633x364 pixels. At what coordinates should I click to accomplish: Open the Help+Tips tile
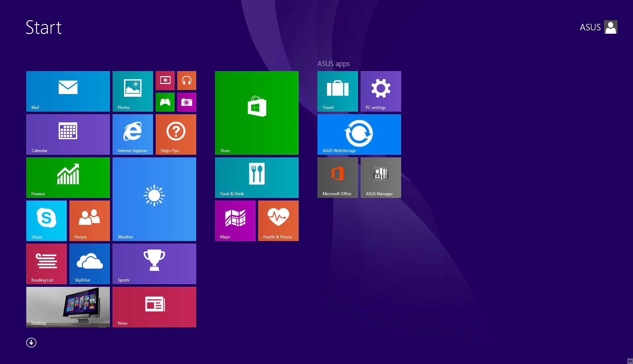176,134
